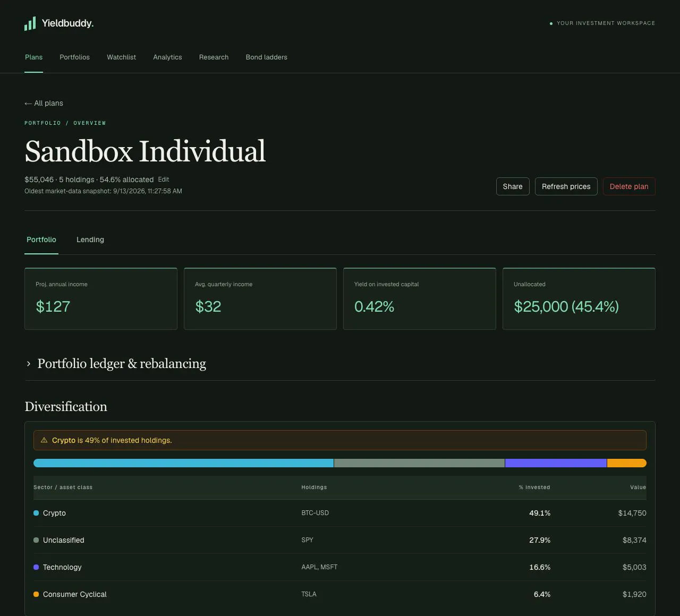Click the 6.4% invested value
This screenshot has height=616, width=680.
(x=542, y=594)
